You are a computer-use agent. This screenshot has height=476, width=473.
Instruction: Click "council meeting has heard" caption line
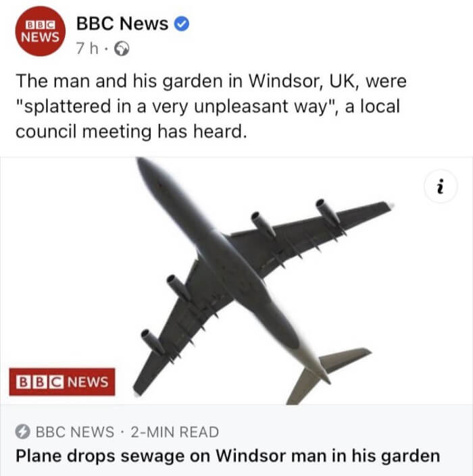[x=131, y=132]
